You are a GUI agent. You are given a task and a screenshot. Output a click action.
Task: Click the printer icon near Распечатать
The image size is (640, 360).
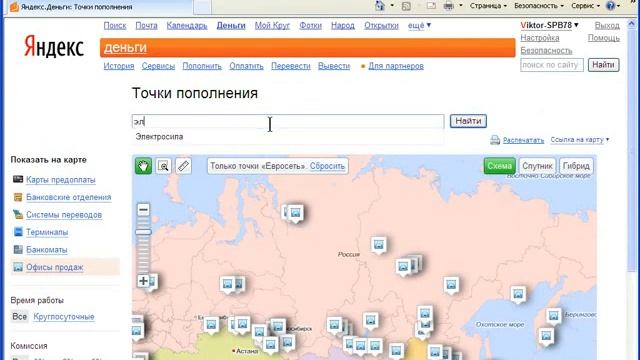pos(495,140)
